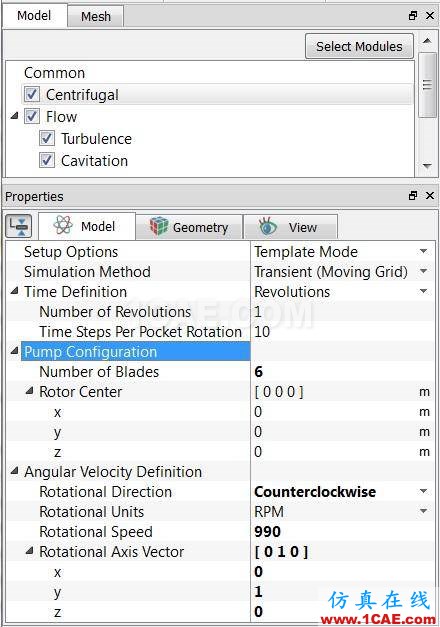Click the module list scrollbar handle

(427, 85)
